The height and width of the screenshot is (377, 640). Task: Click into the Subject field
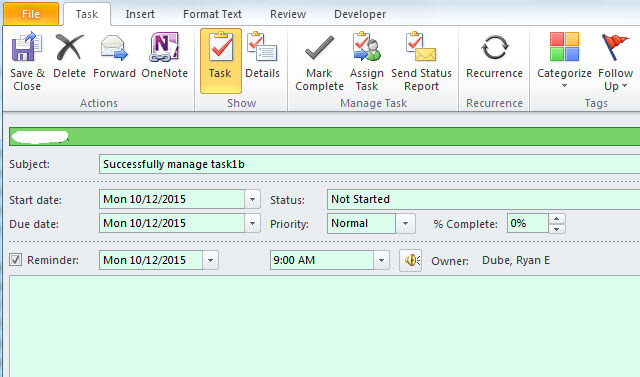369,164
